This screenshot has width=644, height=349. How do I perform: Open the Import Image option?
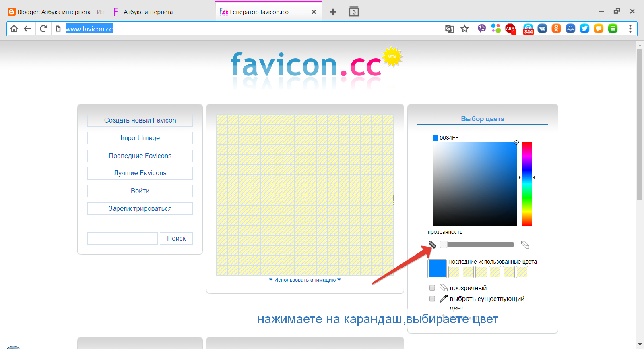pos(140,138)
